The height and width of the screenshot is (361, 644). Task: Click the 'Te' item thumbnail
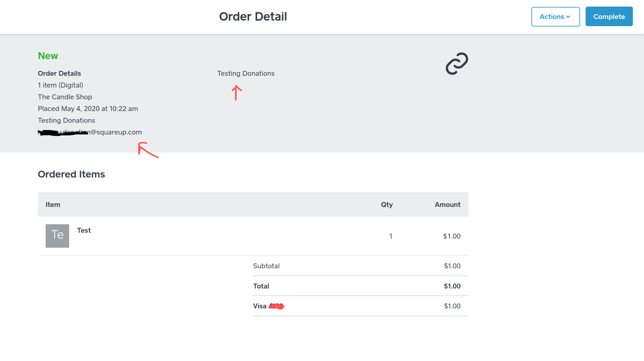pyautogui.click(x=57, y=236)
